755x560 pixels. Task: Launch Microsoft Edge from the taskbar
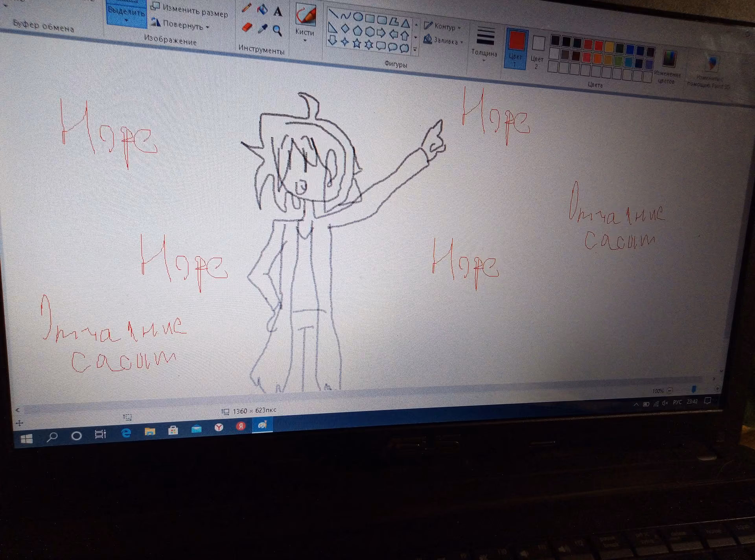coord(126,433)
